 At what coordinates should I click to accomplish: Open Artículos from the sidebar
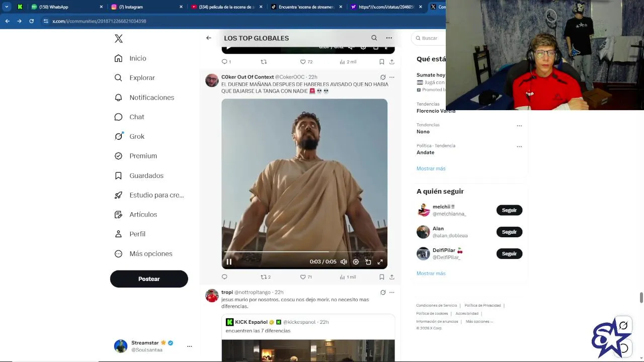click(136, 215)
